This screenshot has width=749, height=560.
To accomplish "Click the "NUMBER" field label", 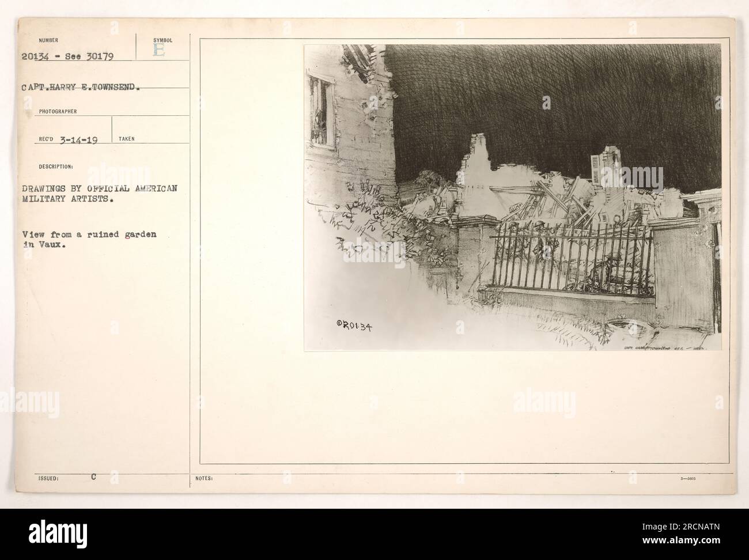I will (x=49, y=40).
